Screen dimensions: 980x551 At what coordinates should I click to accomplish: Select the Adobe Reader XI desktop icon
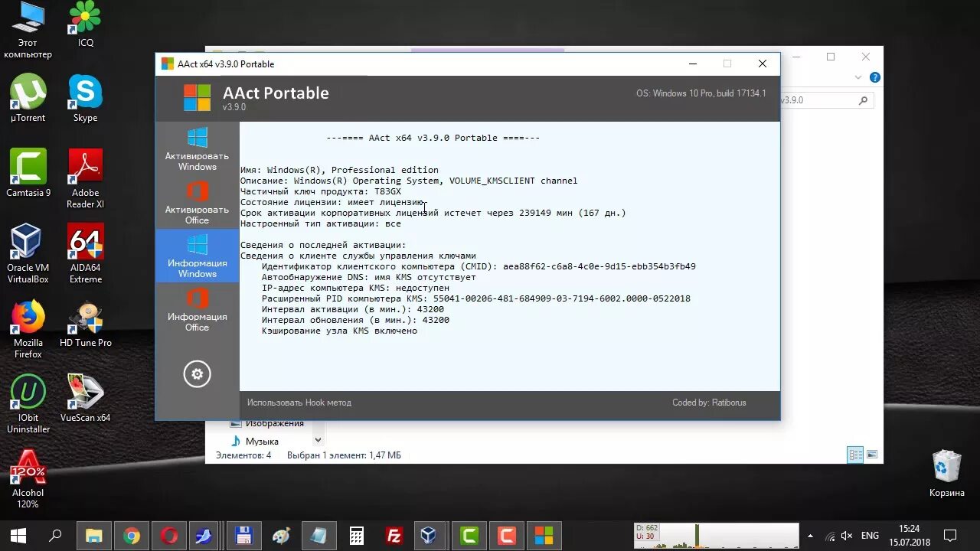tap(86, 178)
